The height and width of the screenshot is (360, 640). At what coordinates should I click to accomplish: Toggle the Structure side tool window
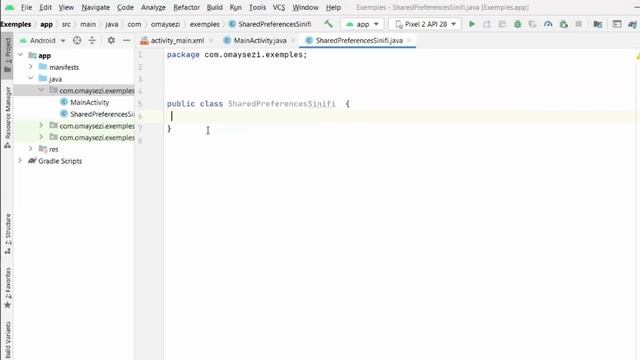click(7, 233)
